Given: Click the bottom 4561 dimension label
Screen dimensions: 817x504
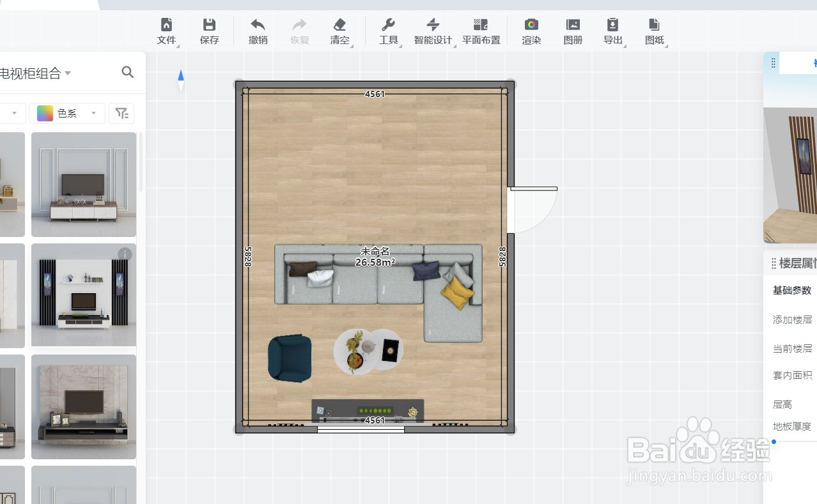Looking at the screenshot, I should tap(375, 420).
